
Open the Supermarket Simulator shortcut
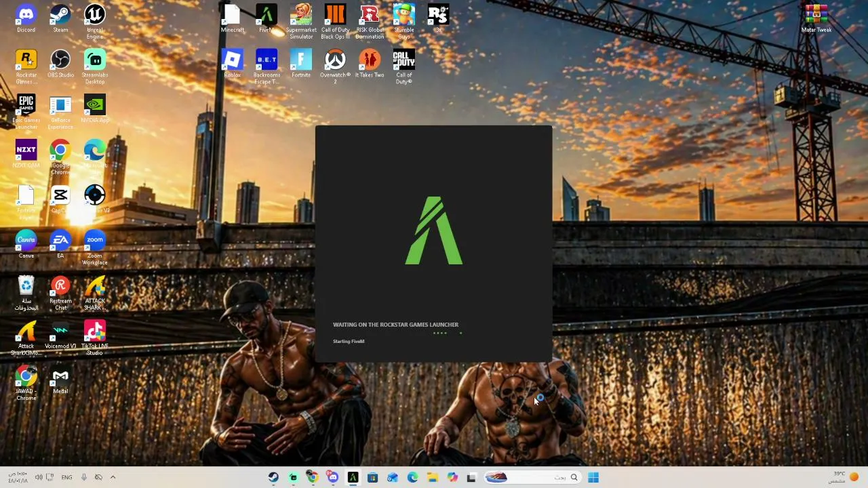(x=301, y=22)
